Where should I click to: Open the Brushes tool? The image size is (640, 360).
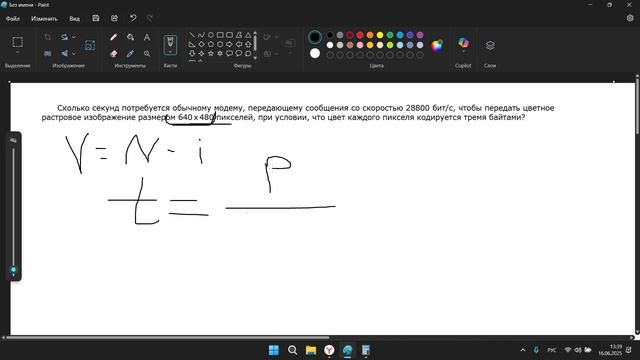tap(170, 44)
